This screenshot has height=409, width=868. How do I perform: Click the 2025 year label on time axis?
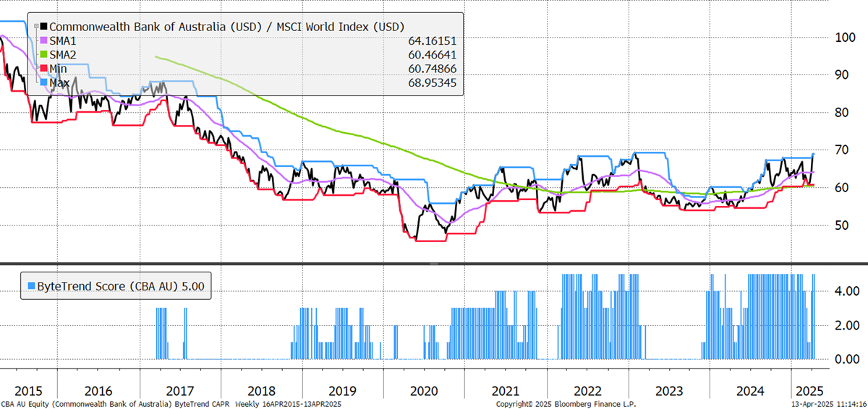[x=808, y=391]
